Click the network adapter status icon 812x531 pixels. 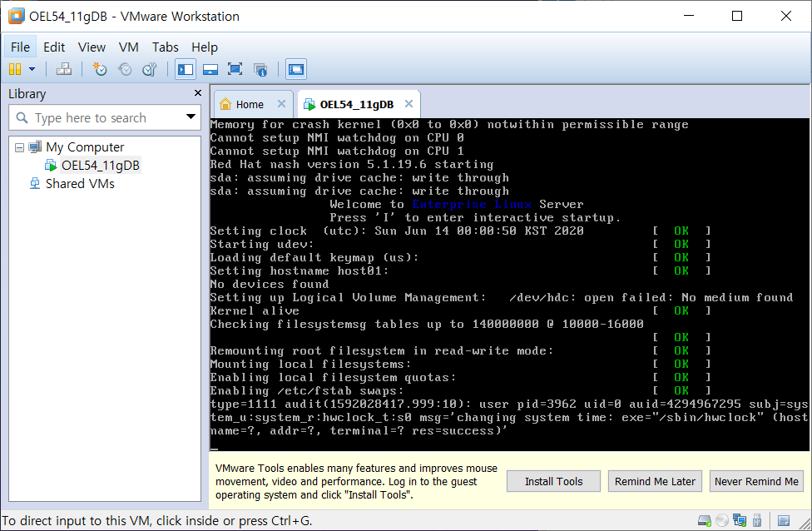740,521
